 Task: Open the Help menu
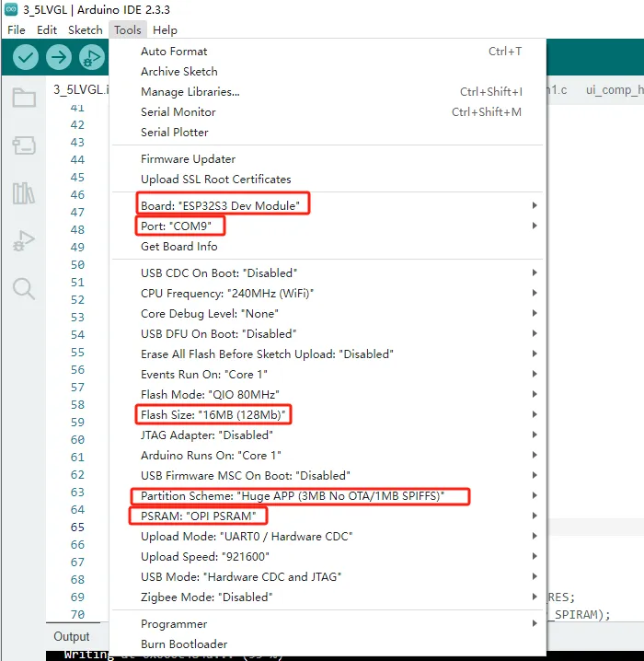point(165,30)
